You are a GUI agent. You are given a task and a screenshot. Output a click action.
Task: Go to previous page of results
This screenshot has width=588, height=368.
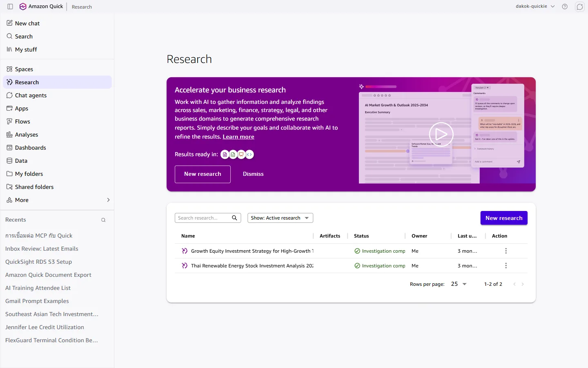514,284
